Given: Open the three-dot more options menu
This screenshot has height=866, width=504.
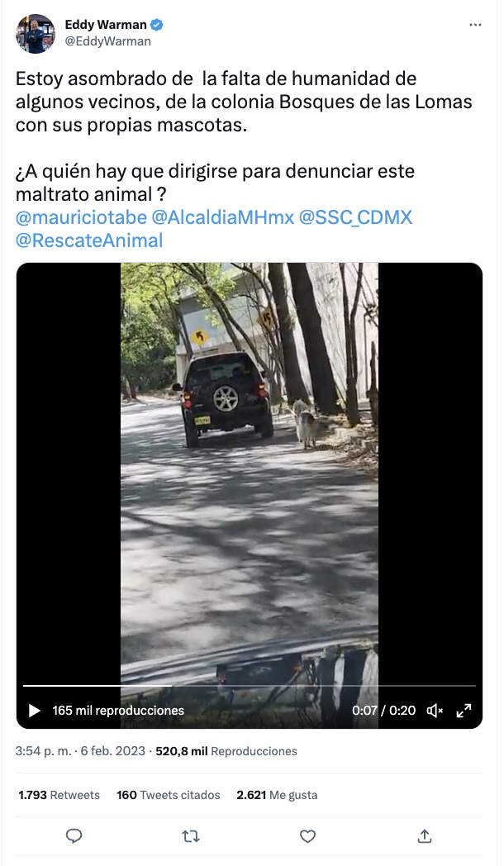Looking at the screenshot, I should (475, 25).
